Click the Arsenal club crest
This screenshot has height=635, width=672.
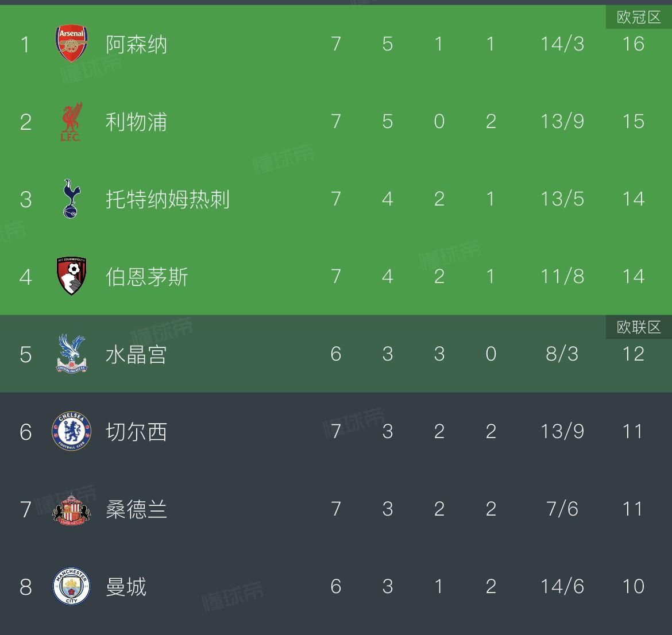[72, 44]
